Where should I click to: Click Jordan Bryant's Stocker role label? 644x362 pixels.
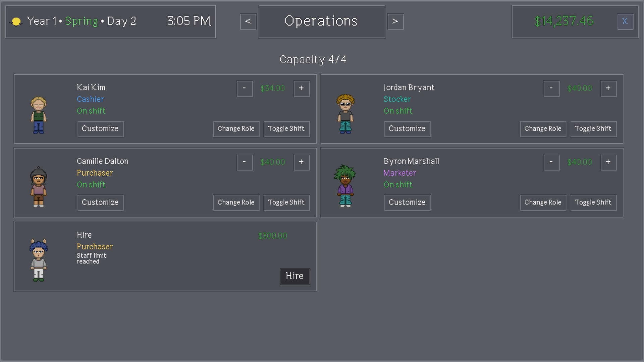tap(397, 99)
